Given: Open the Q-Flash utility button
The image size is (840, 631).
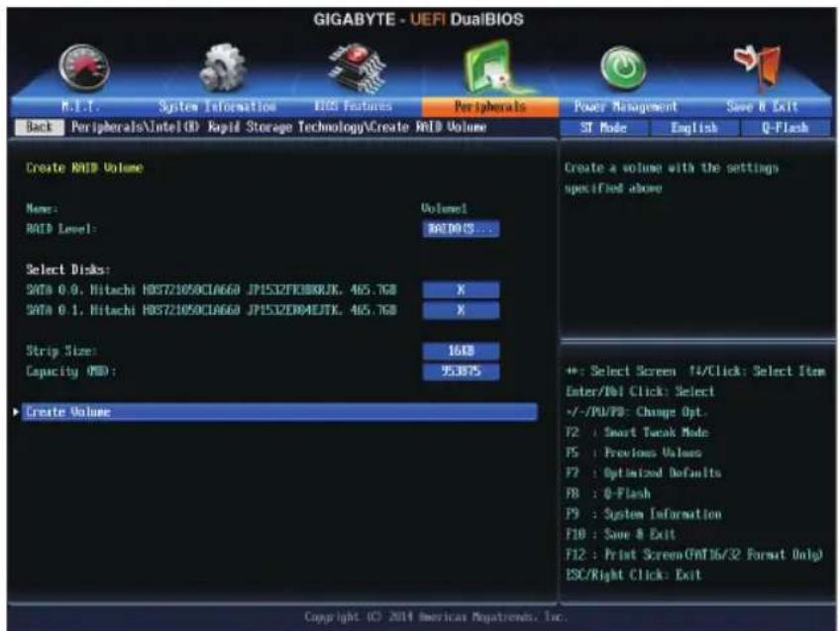Looking at the screenshot, I should pos(786,128).
